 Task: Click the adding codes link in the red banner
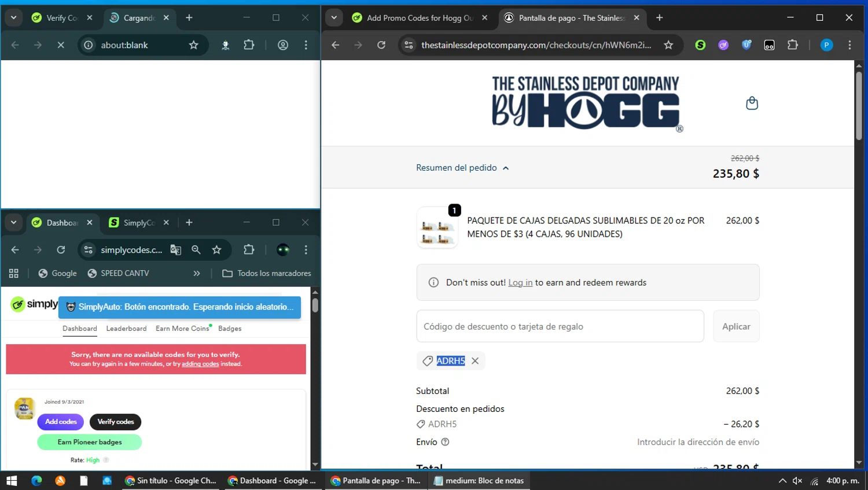[200, 364]
